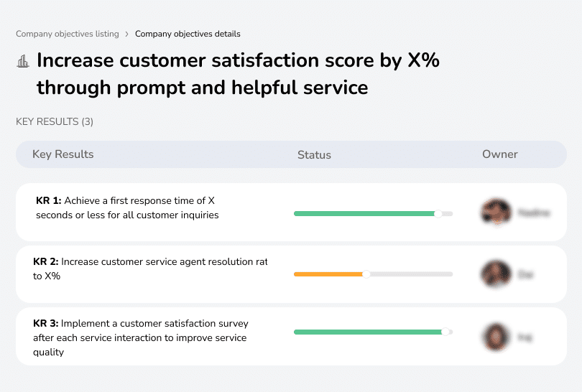Open KR 2 agent resolution rate row
The width and height of the screenshot is (582, 392).
149,269
